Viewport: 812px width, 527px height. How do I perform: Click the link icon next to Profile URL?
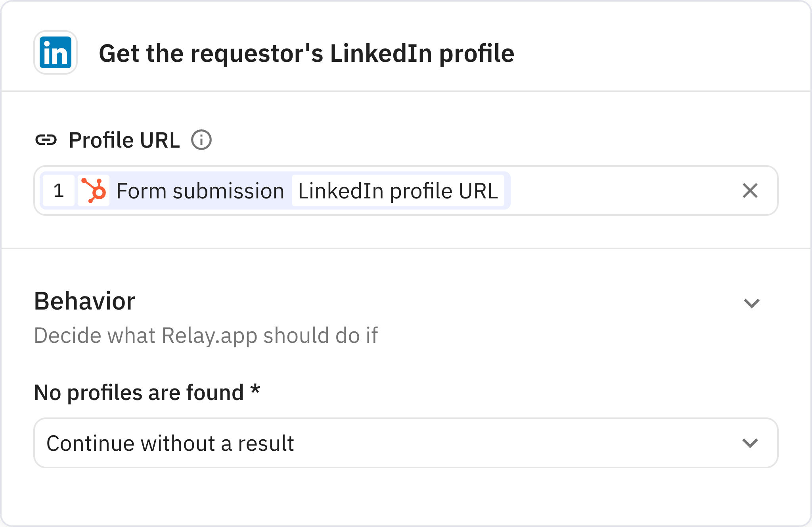(x=47, y=140)
